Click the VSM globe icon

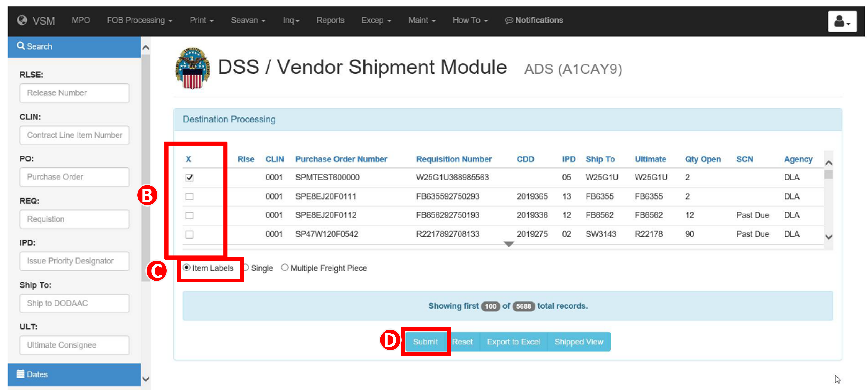coord(22,20)
